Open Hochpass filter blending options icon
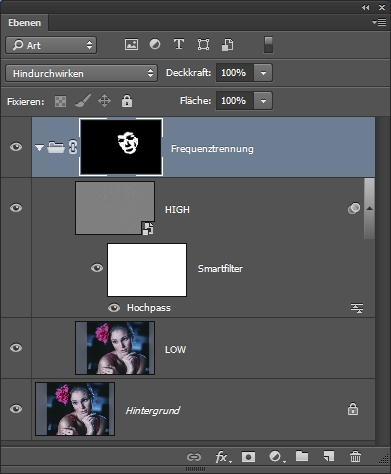Image resolution: width=391 pixels, height=474 pixels. [357, 308]
